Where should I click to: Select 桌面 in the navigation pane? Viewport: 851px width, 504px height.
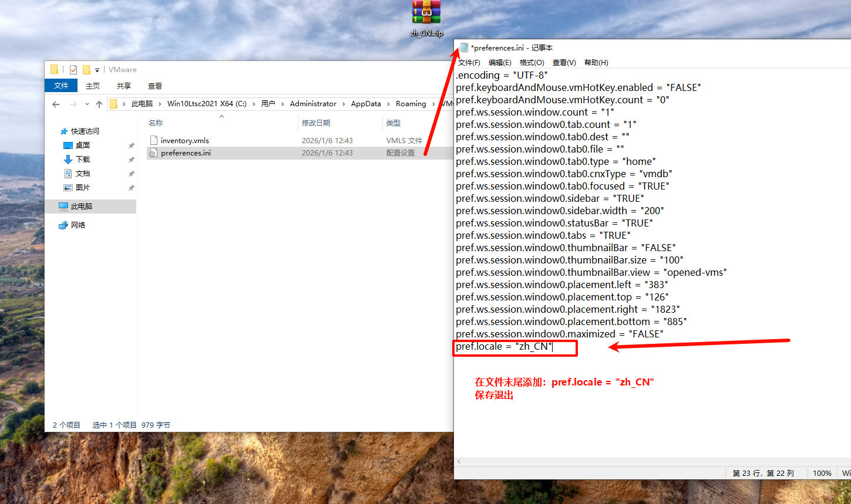pyautogui.click(x=83, y=146)
